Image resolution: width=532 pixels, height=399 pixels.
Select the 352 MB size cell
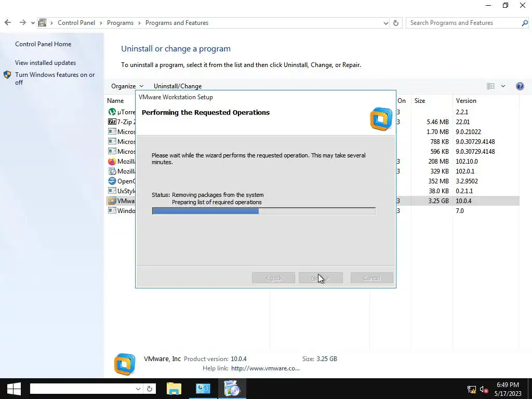click(438, 181)
